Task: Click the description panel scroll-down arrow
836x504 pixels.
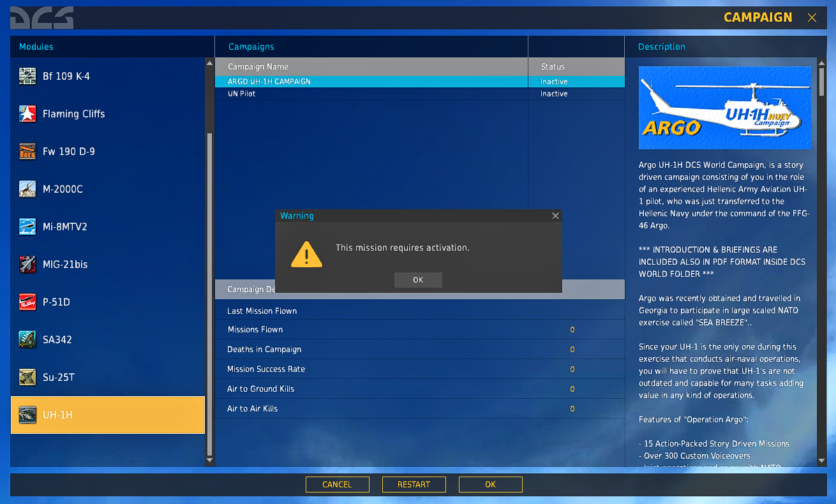Action: pyautogui.click(x=822, y=461)
